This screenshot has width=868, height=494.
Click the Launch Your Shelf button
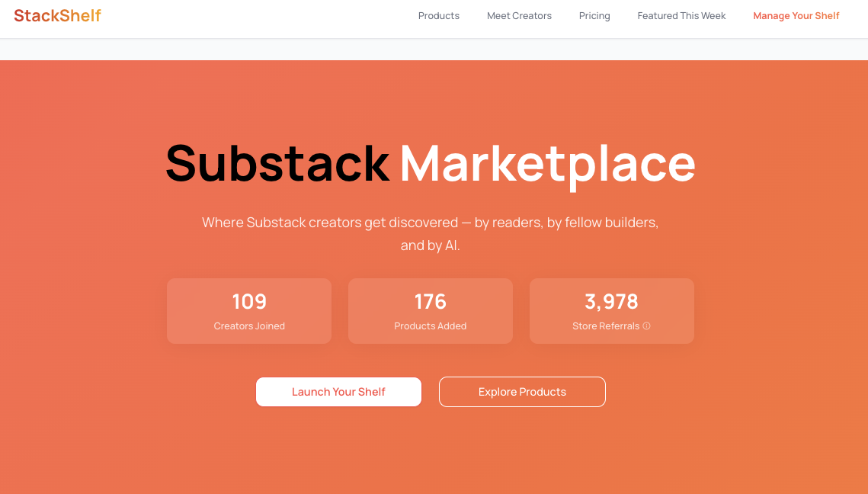(x=338, y=391)
